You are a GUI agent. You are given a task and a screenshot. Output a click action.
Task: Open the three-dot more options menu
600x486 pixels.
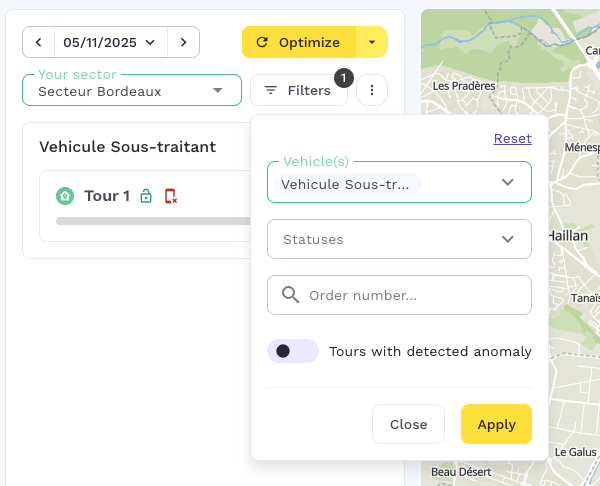click(x=372, y=91)
